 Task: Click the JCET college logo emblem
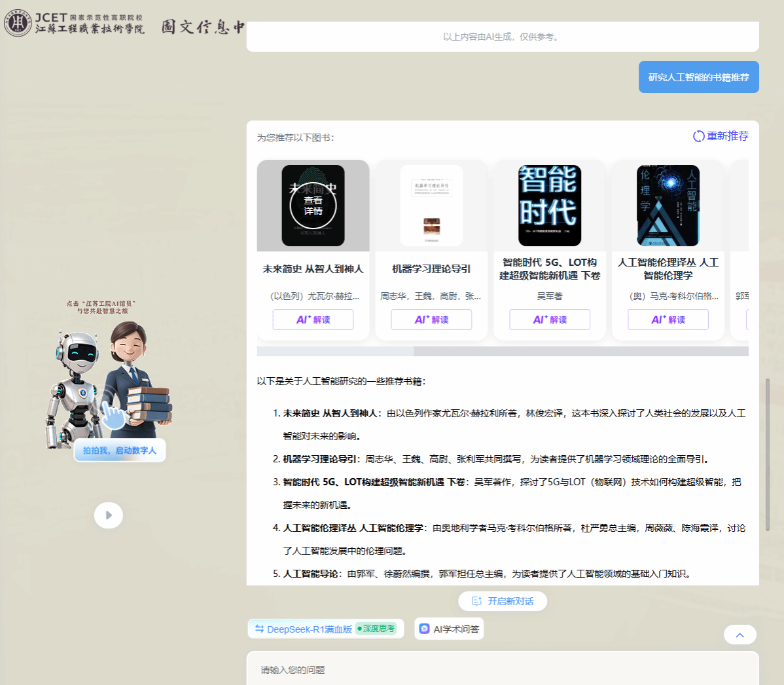click(x=18, y=23)
